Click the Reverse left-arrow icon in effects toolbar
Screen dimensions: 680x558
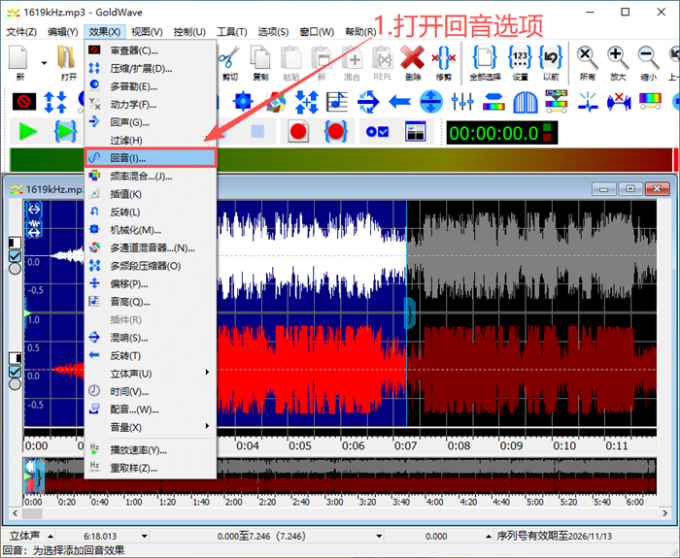(x=399, y=102)
